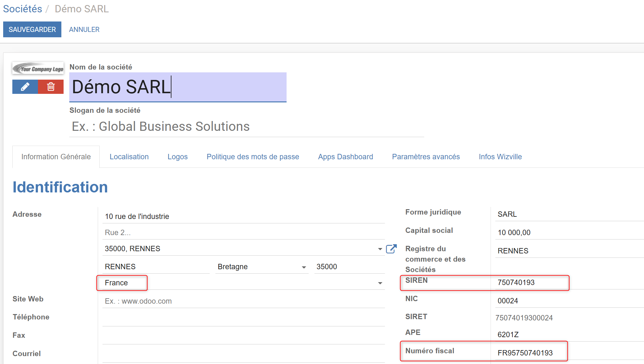Open the Localisation tab

[x=129, y=157]
